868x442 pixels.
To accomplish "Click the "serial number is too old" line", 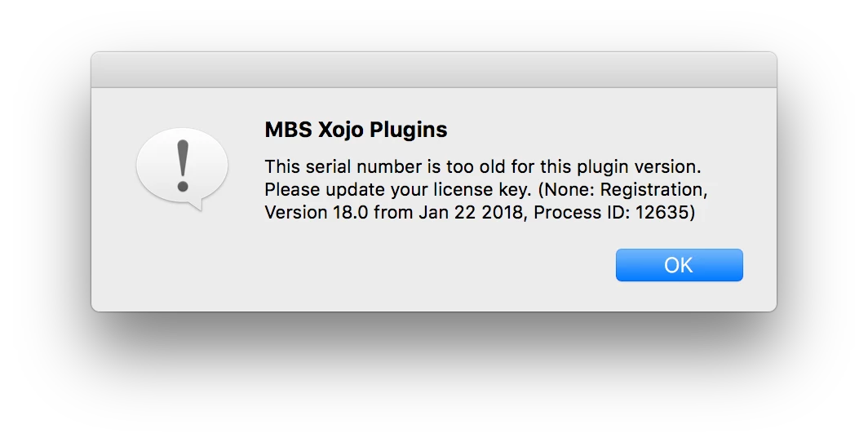I will 483,166.
